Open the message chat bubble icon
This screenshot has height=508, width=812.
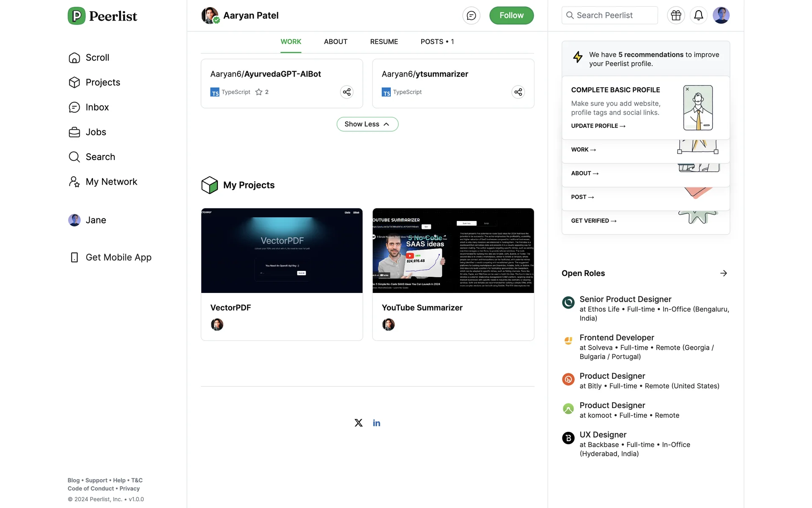(471, 16)
